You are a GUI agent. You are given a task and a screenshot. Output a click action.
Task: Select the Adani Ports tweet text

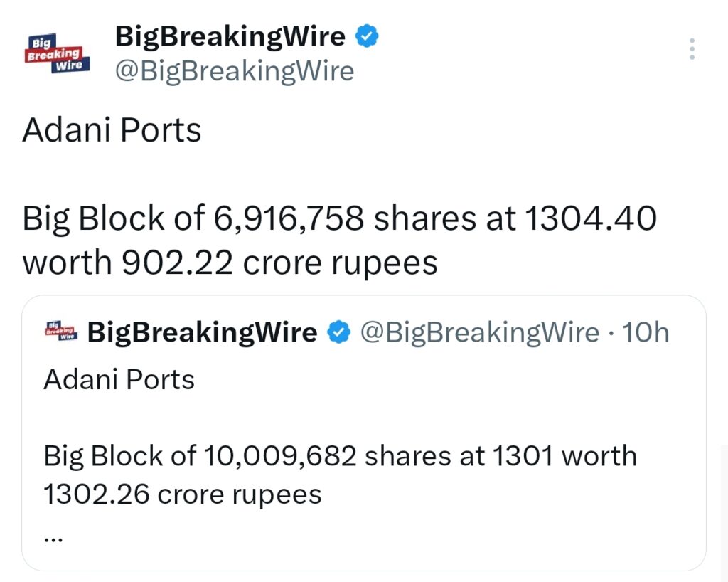tap(112, 129)
